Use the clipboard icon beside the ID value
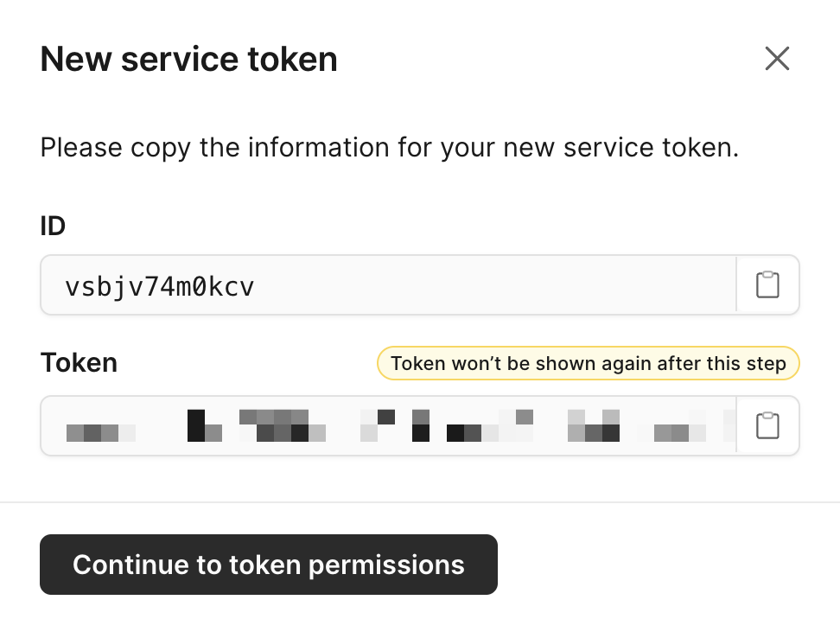 pyautogui.click(x=767, y=284)
